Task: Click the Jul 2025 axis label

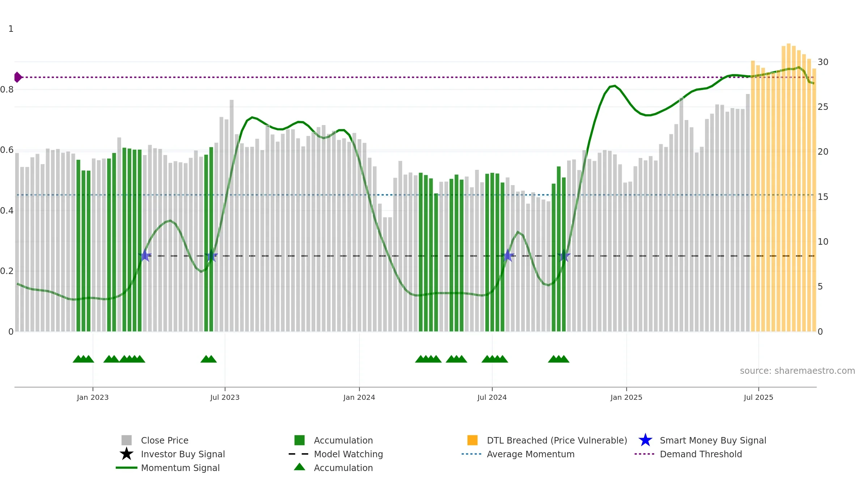Action: [758, 397]
